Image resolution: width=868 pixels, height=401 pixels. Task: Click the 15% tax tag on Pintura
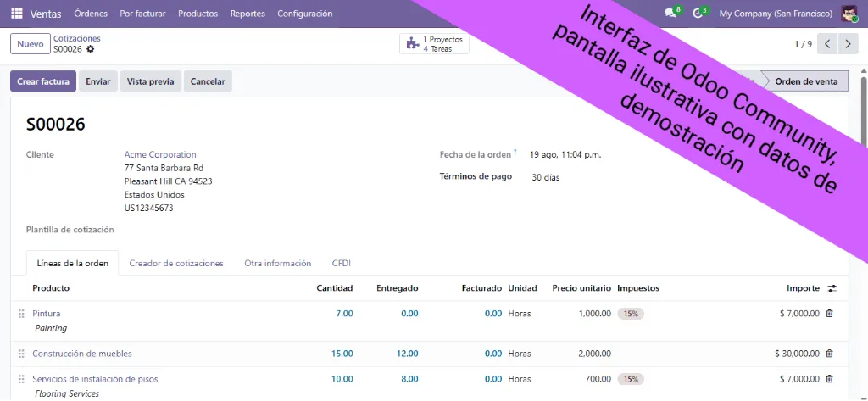[x=631, y=314]
